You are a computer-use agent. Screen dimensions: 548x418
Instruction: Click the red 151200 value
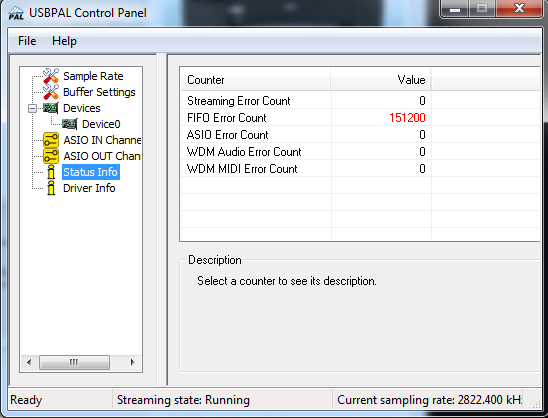coord(407,118)
